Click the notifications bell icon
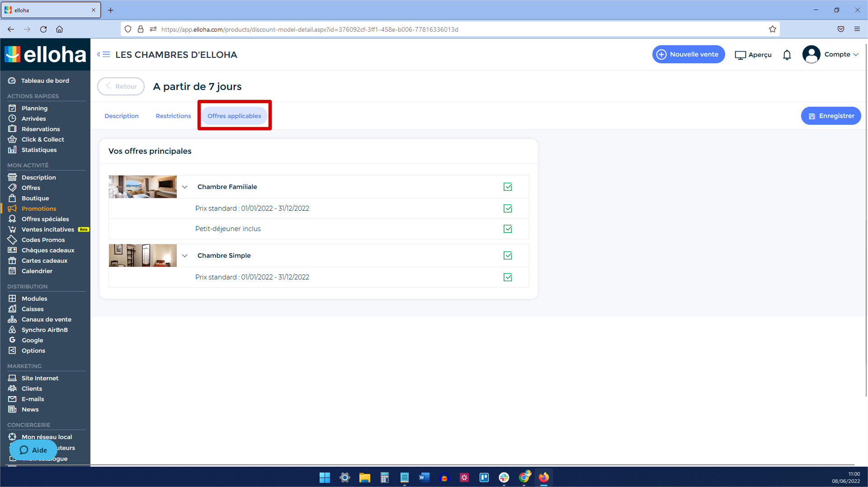Viewport: 868px width, 487px height. (787, 55)
